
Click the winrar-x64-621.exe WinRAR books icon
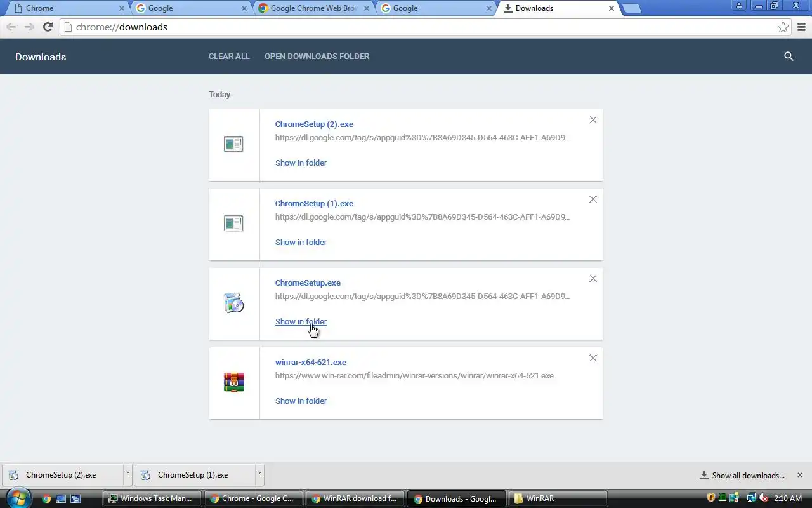pos(233,382)
